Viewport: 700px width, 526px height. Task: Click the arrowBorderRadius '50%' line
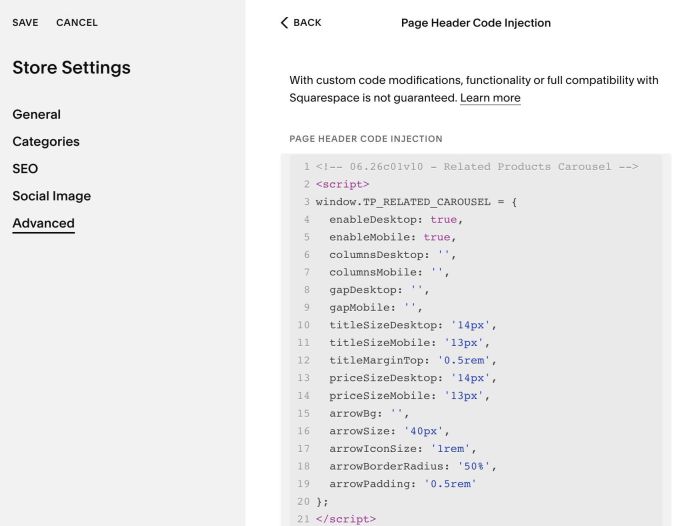coord(413,466)
